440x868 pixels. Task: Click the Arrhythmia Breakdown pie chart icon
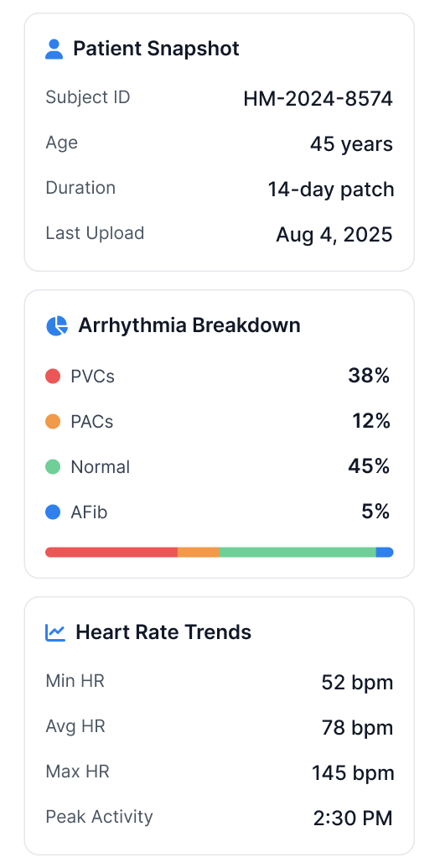[x=56, y=325]
